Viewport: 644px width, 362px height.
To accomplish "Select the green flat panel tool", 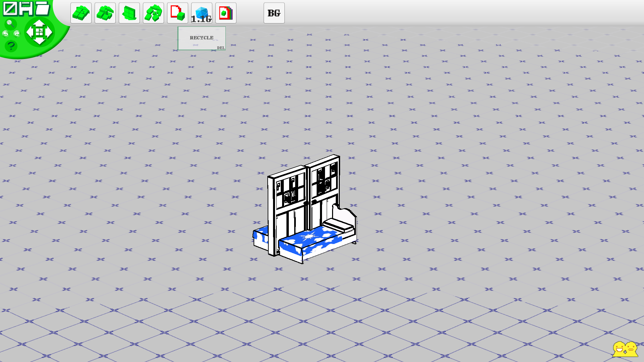I will (129, 13).
